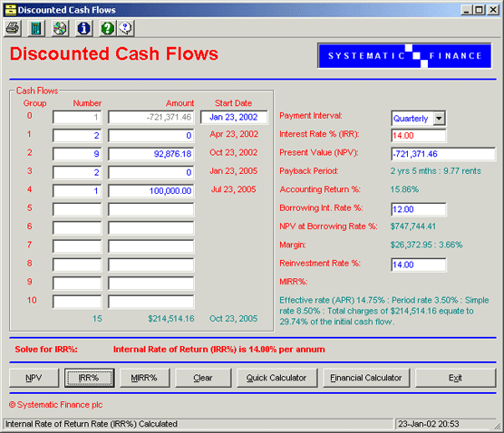The height and width of the screenshot is (433, 504).
Task: Click the app icon in title bar
Action: point(10,10)
